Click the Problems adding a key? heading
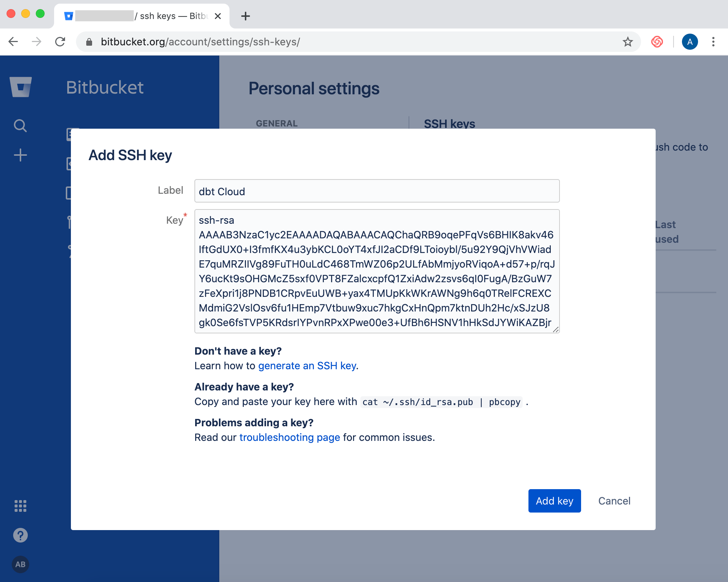The width and height of the screenshot is (728, 582). (254, 423)
